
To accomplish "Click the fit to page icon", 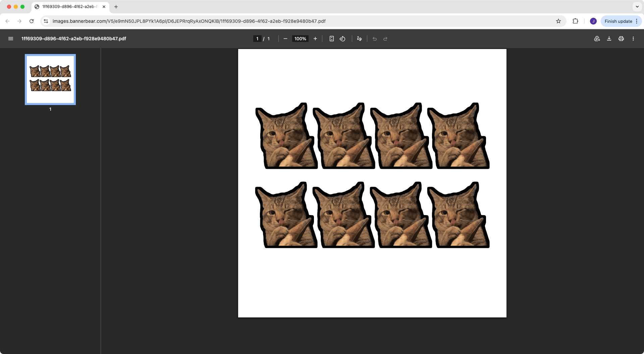I will click(x=332, y=39).
